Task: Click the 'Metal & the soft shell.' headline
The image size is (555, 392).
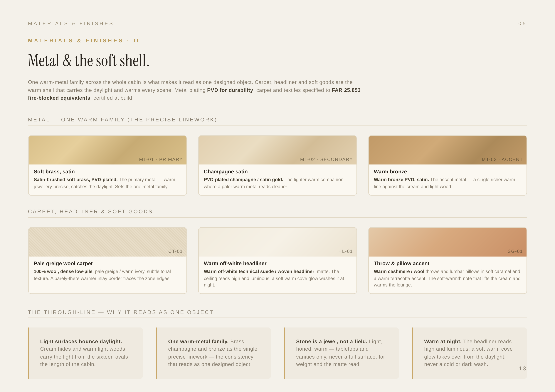Action: (x=89, y=60)
